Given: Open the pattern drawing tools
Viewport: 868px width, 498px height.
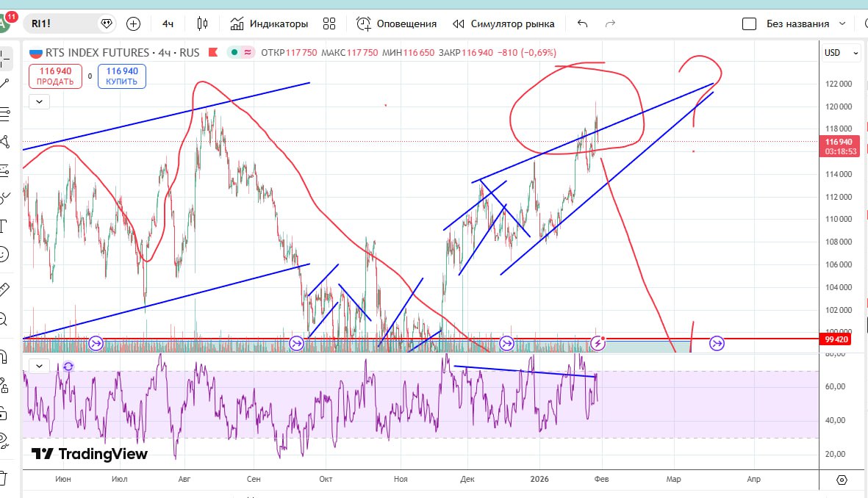Looking at the screenshot, I should point(4,142).
